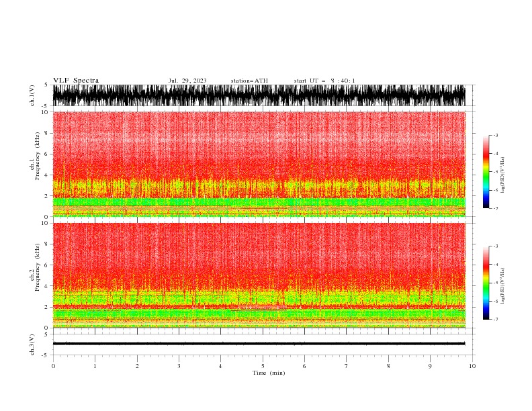Click the 'ch.3(V)' axis label
This screenshot has height=411, width=532.
coord(32,345)
